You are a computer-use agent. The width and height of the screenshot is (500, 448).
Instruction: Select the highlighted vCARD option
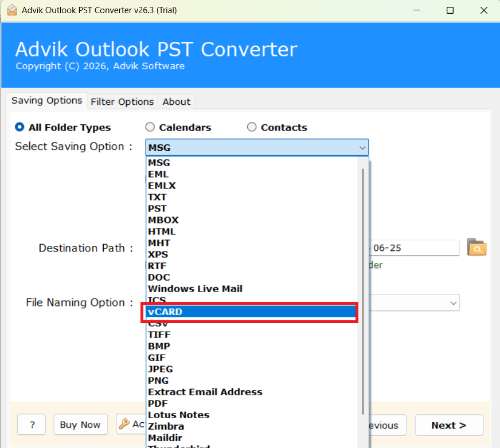click(x=251, y=312)
